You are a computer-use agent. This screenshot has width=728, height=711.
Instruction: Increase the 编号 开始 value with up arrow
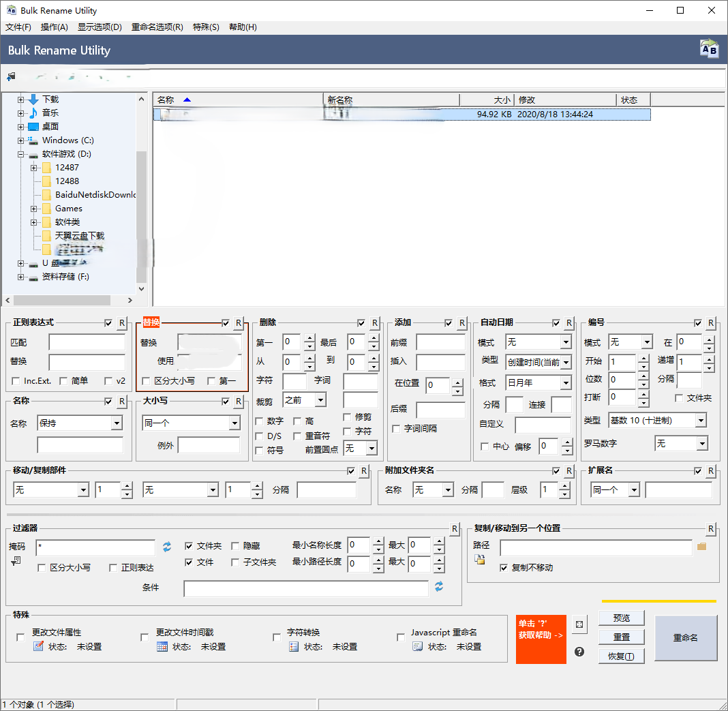pos(643,359)
